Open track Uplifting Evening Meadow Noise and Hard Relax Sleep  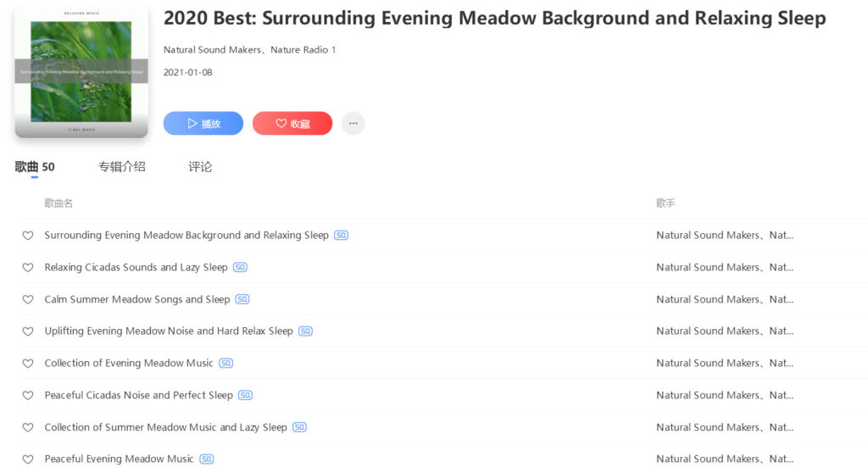tap(169, 331)
